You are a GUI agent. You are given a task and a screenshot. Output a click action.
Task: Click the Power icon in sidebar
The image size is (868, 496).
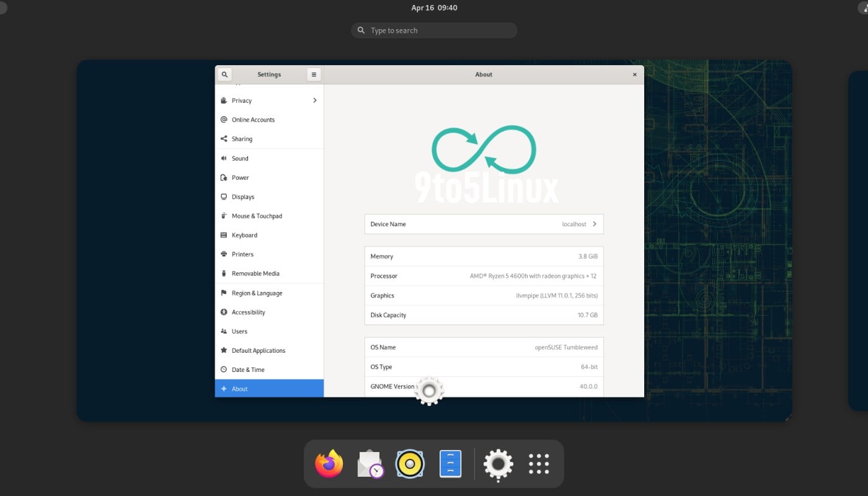tap(224, 177)
